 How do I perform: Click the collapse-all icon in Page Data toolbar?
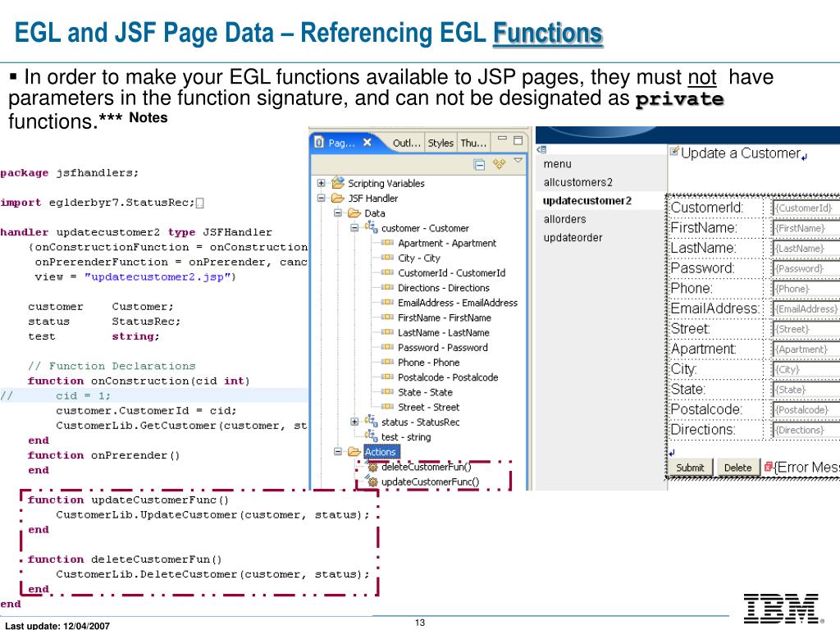[479, 164]
